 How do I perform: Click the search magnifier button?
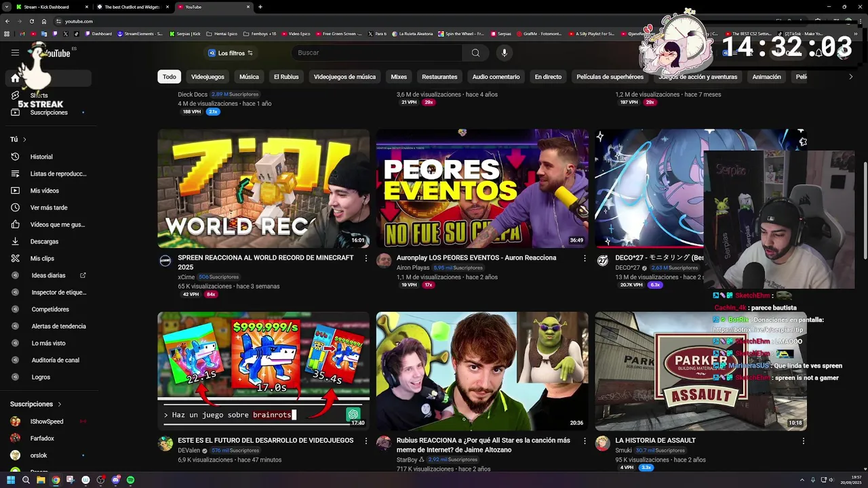click(x=475, y=53)
